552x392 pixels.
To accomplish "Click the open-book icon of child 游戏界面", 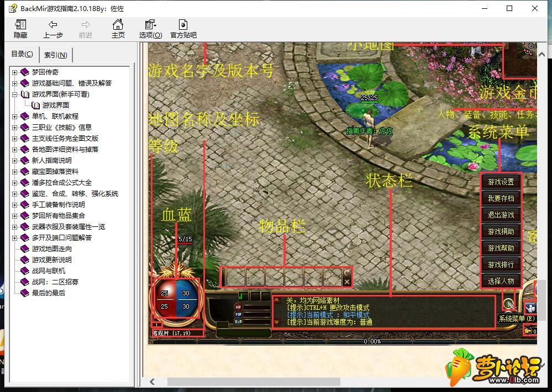I will pyautogui.click(x=35, y=105).
